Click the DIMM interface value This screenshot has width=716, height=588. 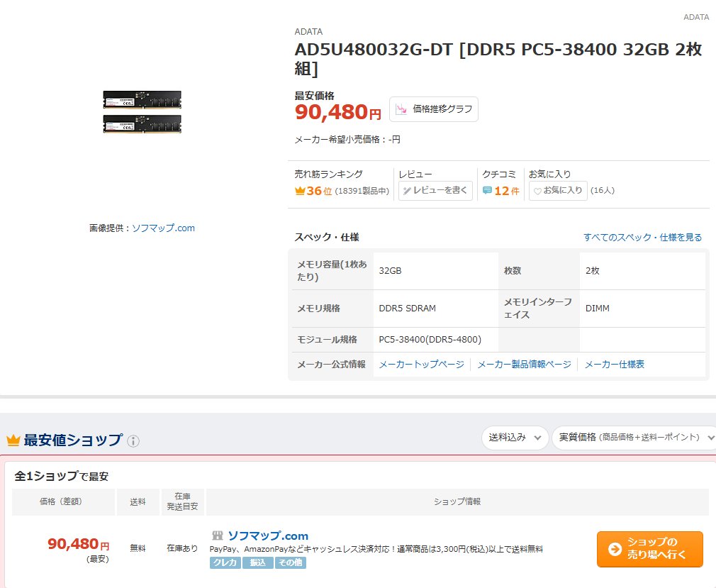coord(598,309)
